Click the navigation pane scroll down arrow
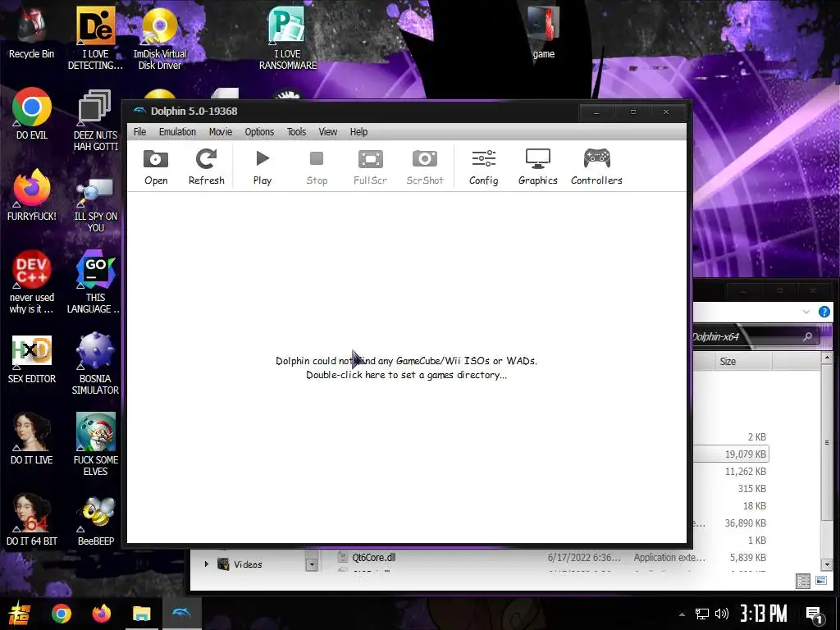Screen dimensions: 840x630 pos(311,564)
